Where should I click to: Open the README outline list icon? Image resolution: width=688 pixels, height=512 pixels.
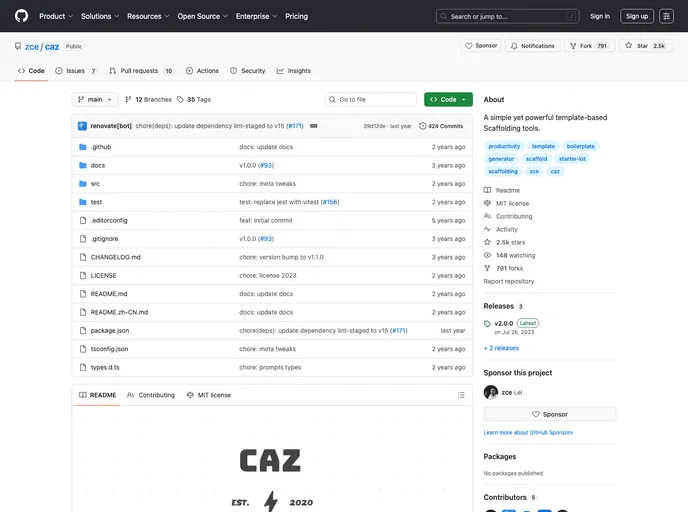(x=461, y=395)
